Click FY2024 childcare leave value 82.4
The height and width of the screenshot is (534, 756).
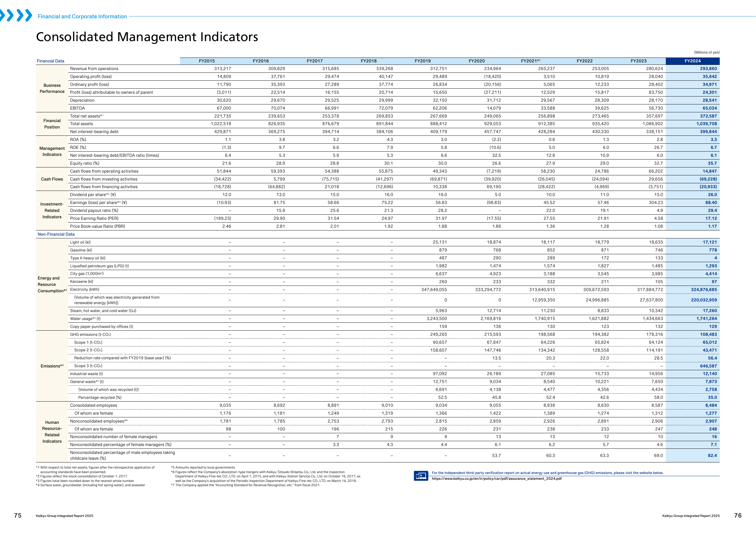(x=712, y=455)
